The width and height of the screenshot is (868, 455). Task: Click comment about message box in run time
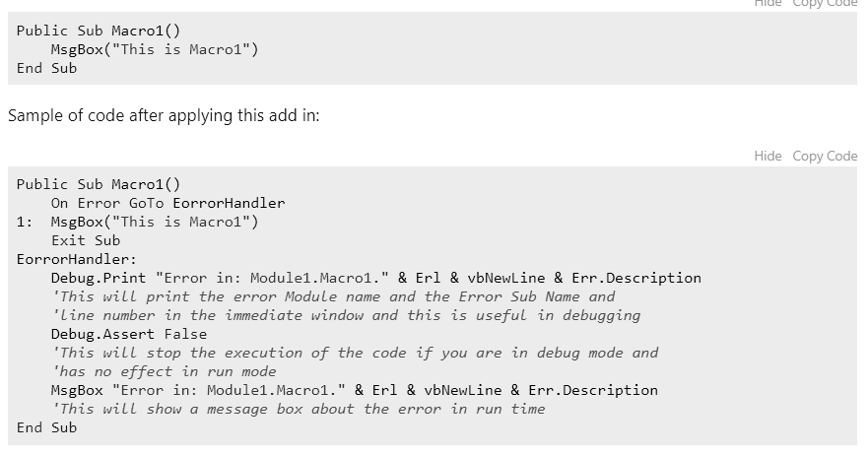(299, 409)
